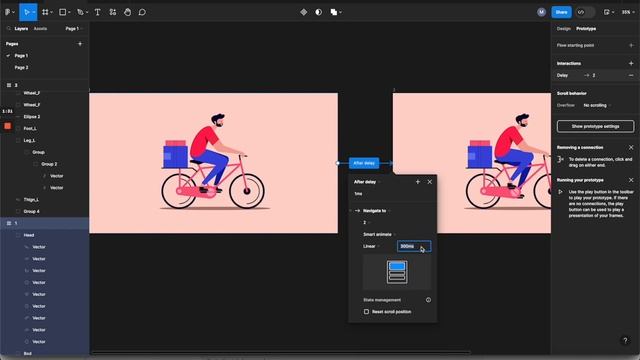Open the Move tool options dropdown arrow
Viewport: 640px width, 360px height.
(x=34, y=12)
